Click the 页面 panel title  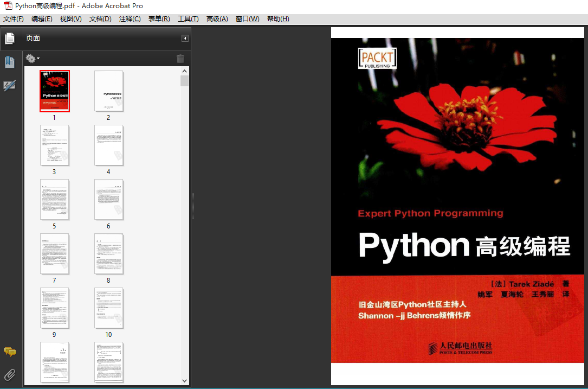[x=33, y=38]
